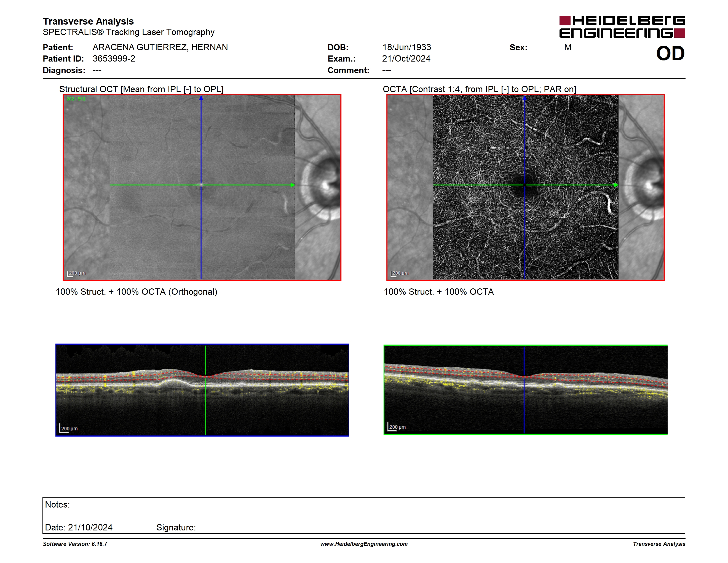This screenshot has height=563, width=728.
Task: Click the blue-framed orthogonal B-scan image
Action: [x=202, y=390]
